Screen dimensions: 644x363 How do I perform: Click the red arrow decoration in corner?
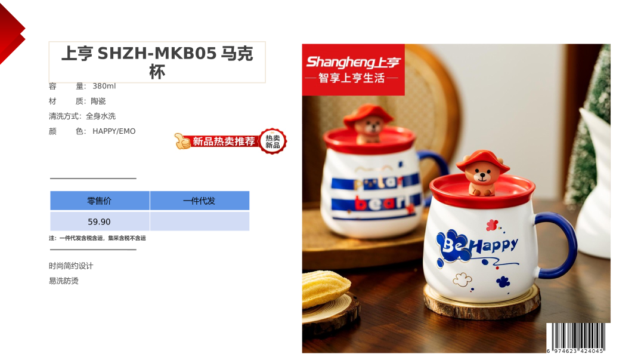point(11,33)
